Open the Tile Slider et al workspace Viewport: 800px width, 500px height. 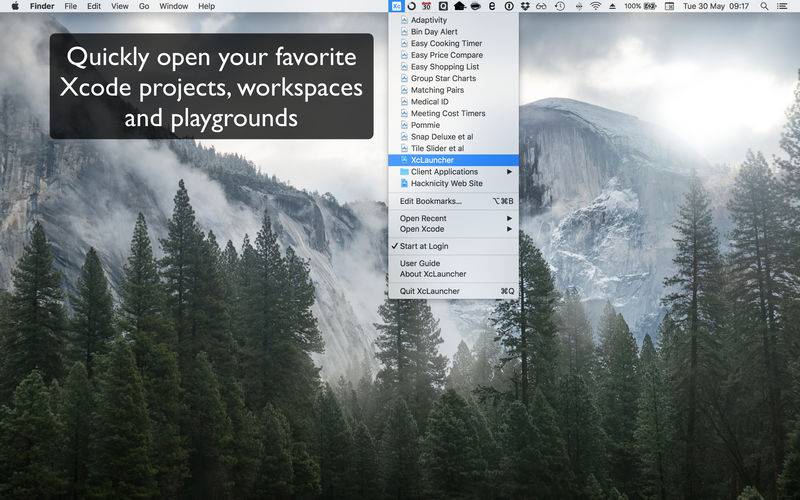tap(453, 148)
